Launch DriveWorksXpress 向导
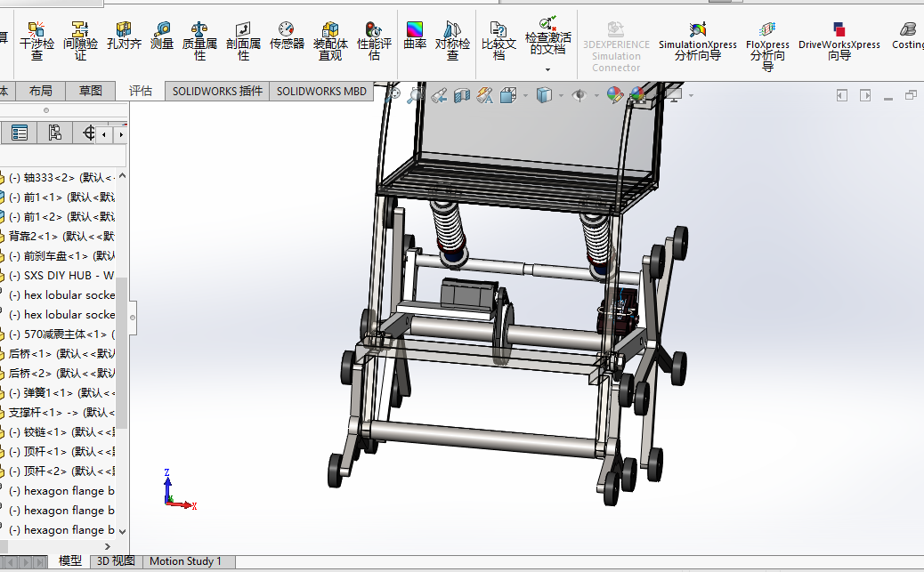Viewport: 924px width, 572px height. tap(839, 41)
